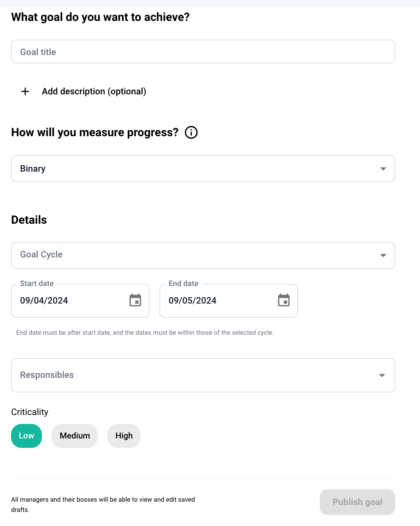The image size is (420, 526).
Task: Click into the Goal title field
Action: pyautogui.click(x=203, y=52)
